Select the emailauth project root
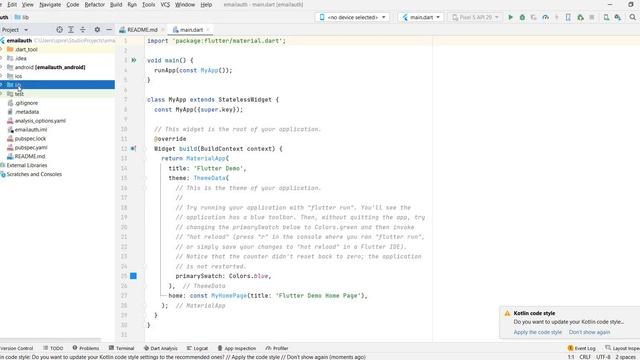This screenshot has width=640, height=360. (x=19, y=40)
